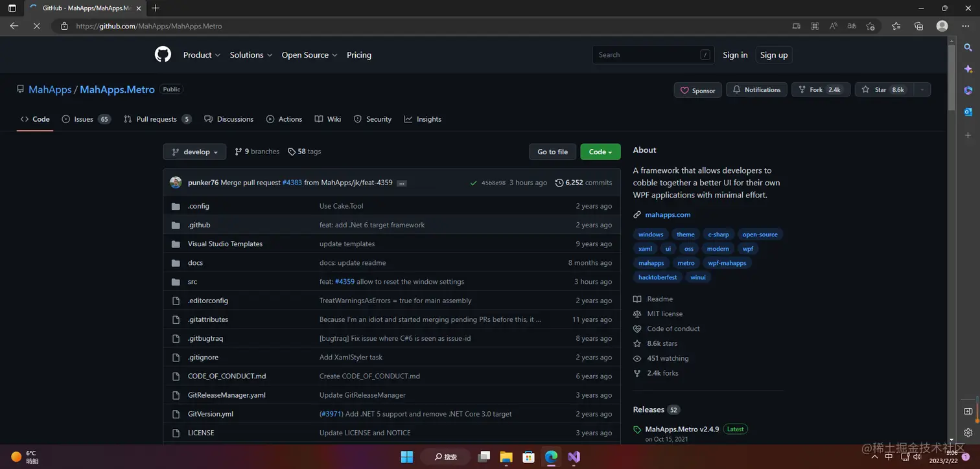Screen dimensions: 980x469
Task: Expand the commit message ellipsis button
Action: tap(402, 183)
